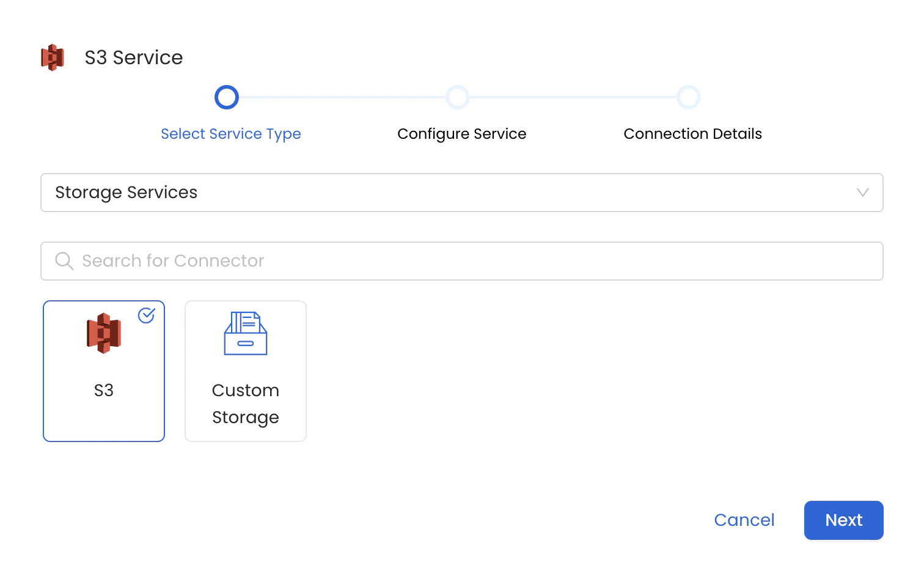Click the S3 logo beside the title

click(53, 57)
